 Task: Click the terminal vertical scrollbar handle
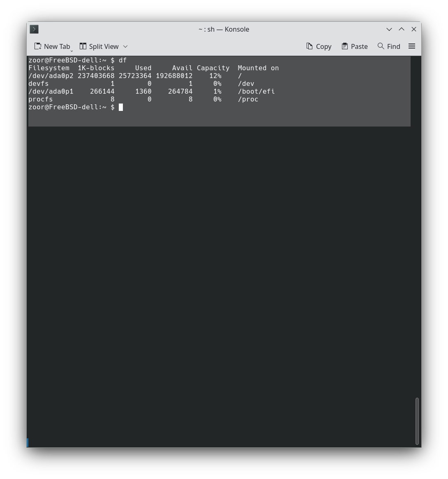click(x=417, y=421)
